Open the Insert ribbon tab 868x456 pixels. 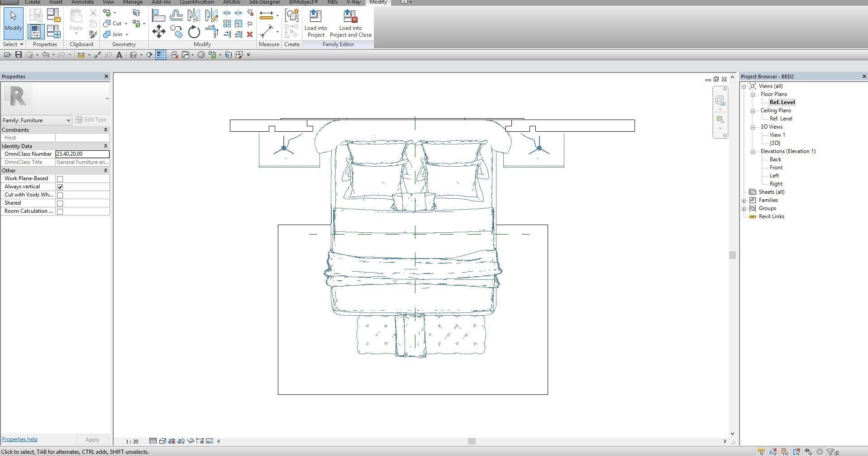coord(56,2)
